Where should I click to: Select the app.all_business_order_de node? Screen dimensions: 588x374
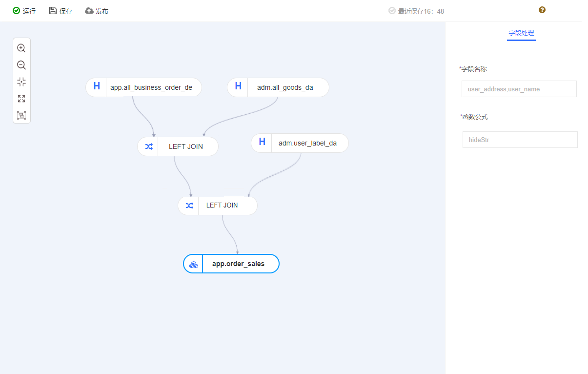[151, 88]
